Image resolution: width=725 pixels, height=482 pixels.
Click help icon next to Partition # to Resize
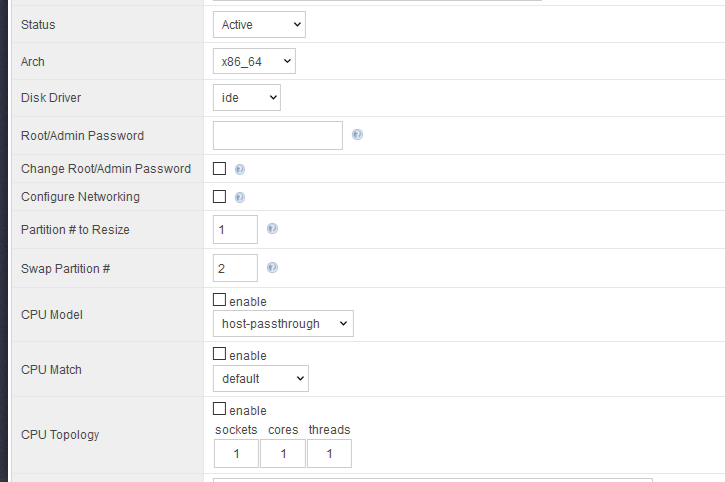(272, 229)
